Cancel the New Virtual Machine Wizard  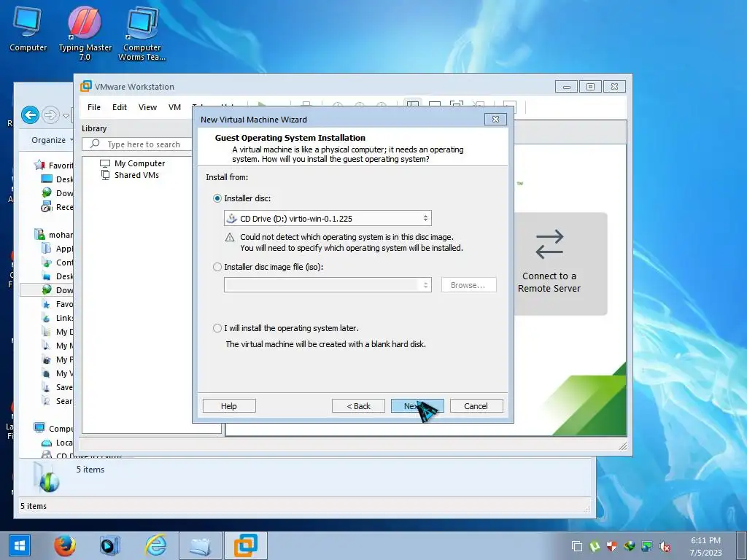pos(476,406)
